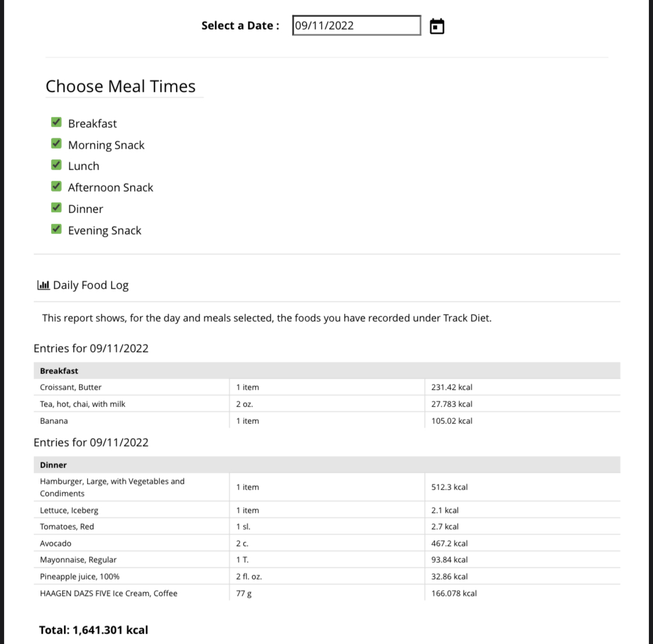
Task: Select the Hamburger, Large entry
Action: coord(112,487)
